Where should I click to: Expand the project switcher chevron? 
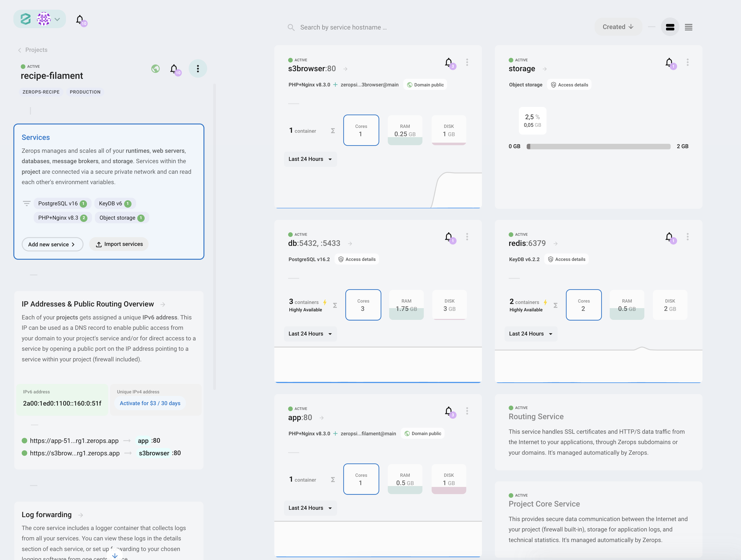(57, 19)
